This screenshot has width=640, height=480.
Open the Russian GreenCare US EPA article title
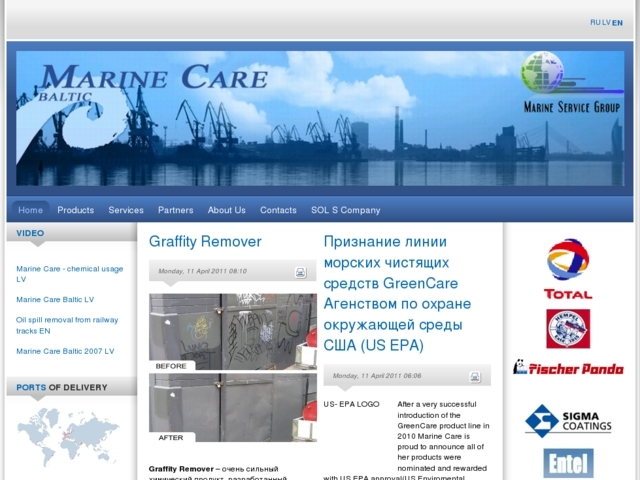[x=397, y=293]
